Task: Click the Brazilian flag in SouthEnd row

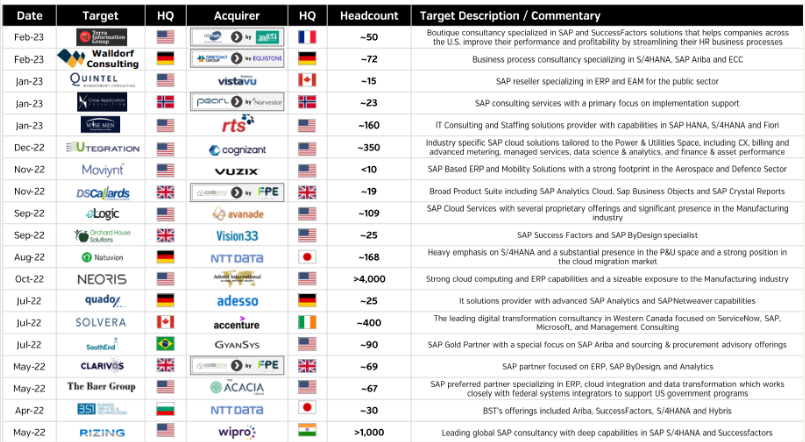Action: 165,343
